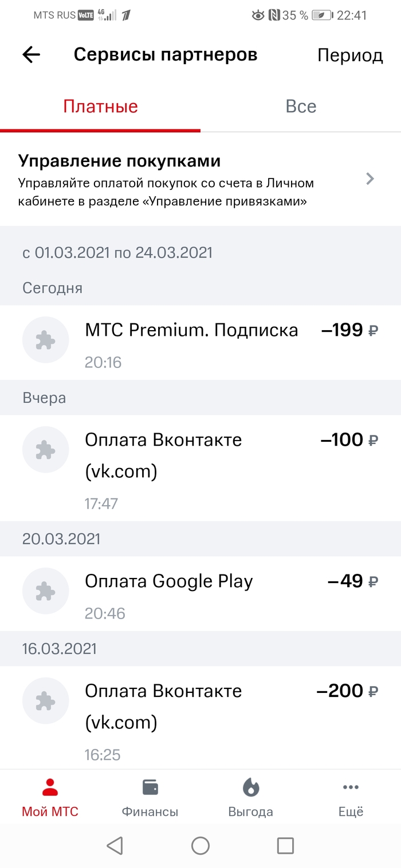
Task: Open the Период filter
Action: point(349,56)
